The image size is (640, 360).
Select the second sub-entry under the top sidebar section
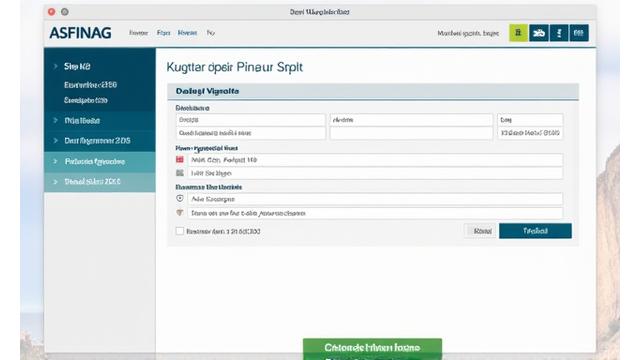(85, 100)
